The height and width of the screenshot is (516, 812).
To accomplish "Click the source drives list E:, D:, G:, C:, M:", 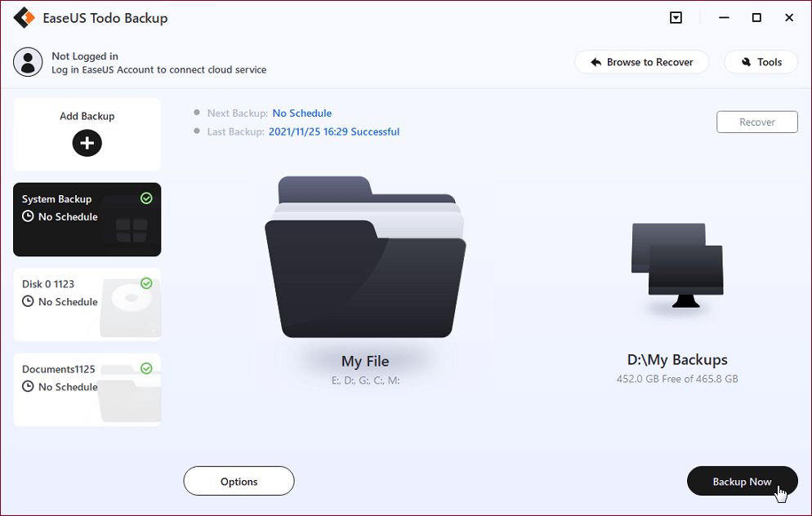I will tap(366, 380).
